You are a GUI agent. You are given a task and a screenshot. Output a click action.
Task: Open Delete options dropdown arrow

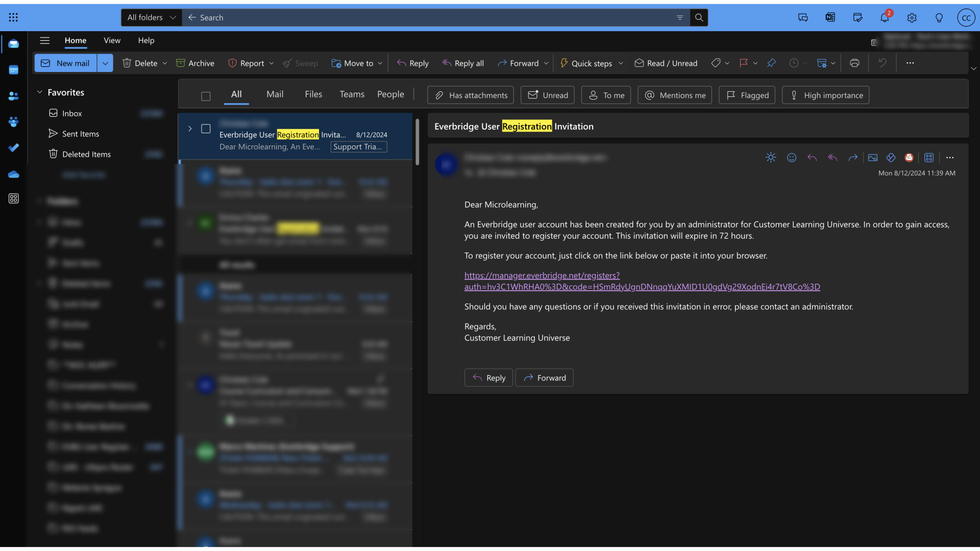165,63
